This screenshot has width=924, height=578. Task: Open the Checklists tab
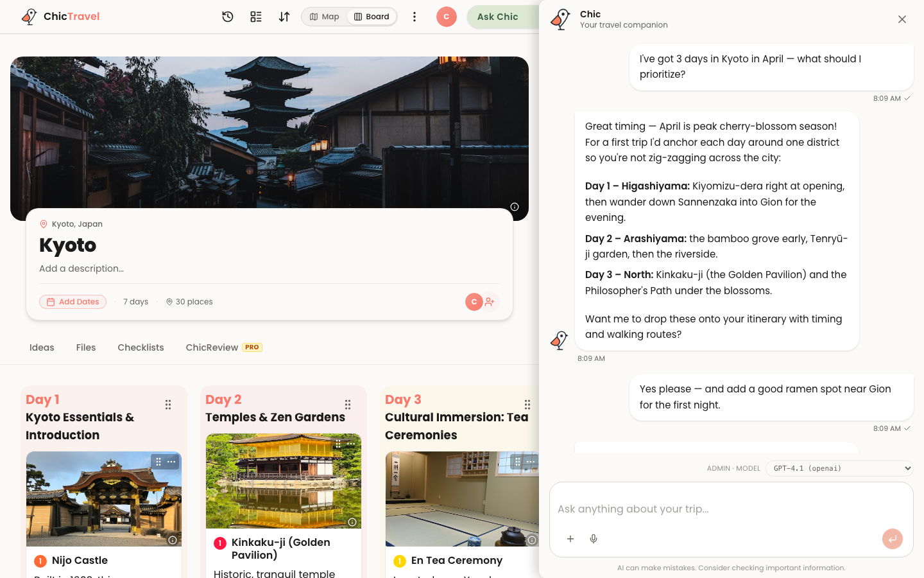click(141, 347)
